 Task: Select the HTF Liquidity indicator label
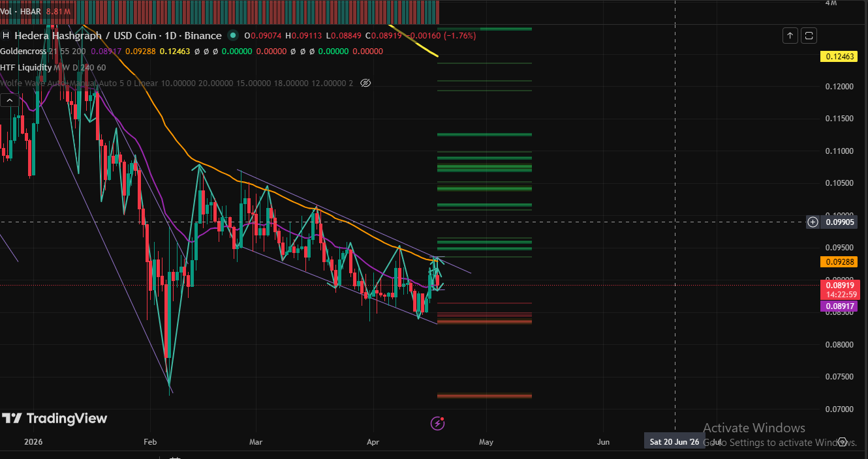(26, 67)
